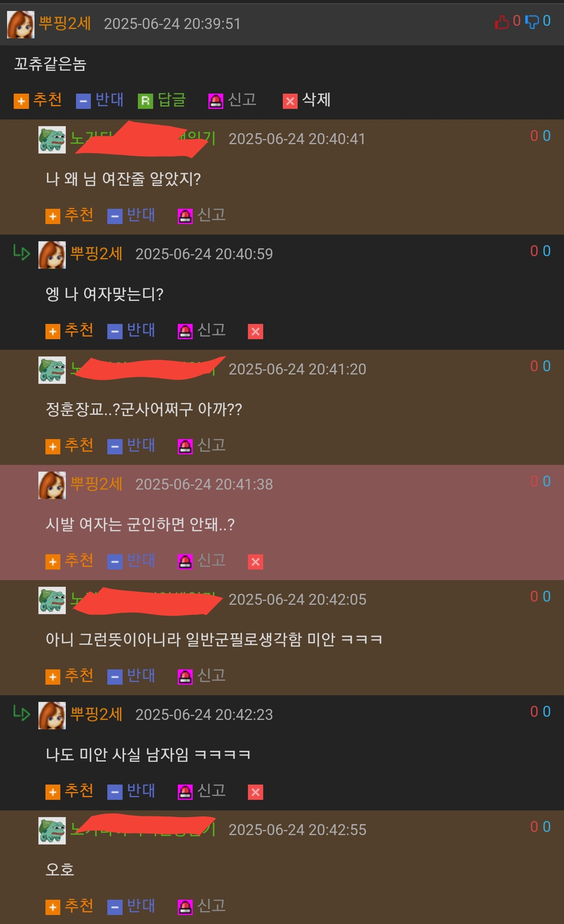The width and height of the screenshot is (564, 924).
Task: Click the 뿌핑2세 avatar on the 20:40:59 reply
Action: click(x=52, y=255)
